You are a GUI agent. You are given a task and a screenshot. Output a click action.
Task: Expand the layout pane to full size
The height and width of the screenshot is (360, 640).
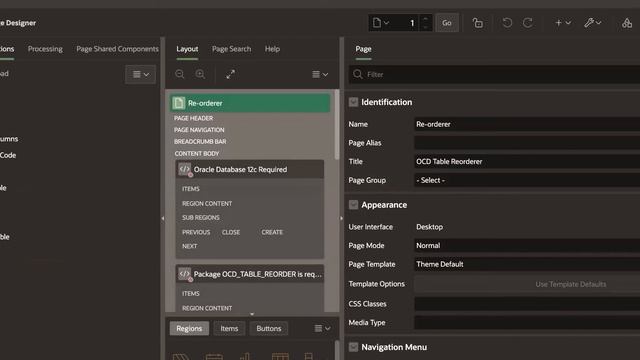pyautogui.click(x=231, y=74)
